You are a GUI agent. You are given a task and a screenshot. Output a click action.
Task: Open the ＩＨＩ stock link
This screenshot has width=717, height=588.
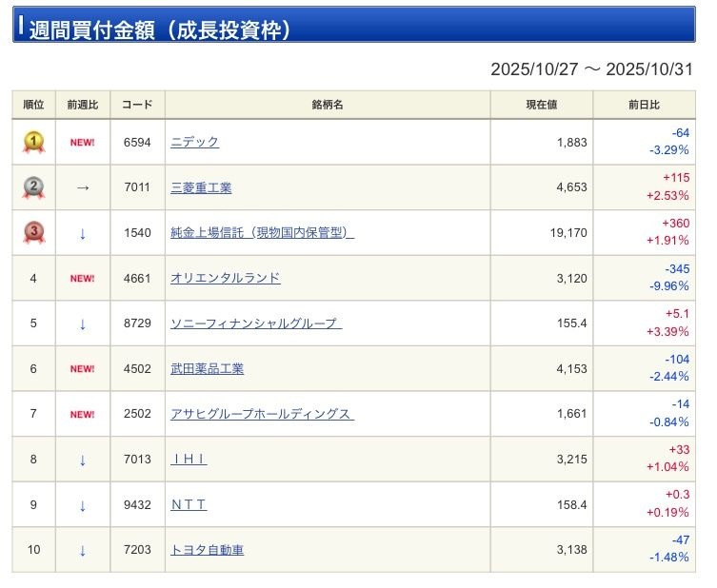(x=189, y=461)
